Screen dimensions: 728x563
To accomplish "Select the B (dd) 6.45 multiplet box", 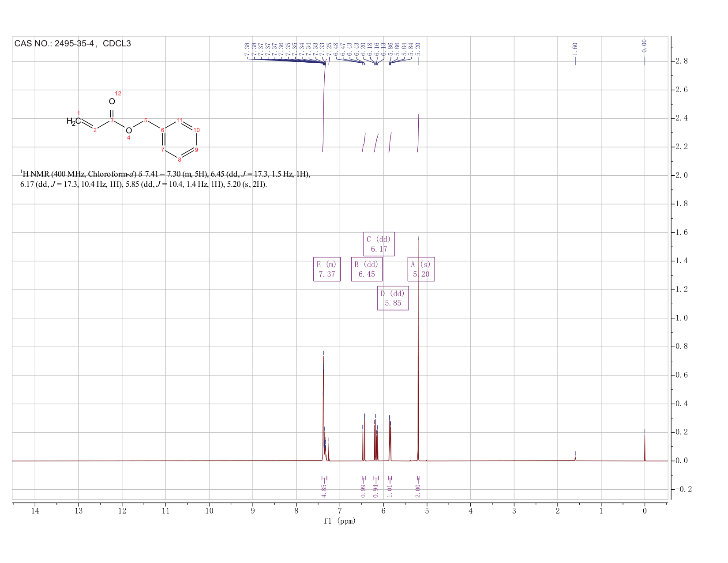I will pyautogui.click(x=367, y=269).
